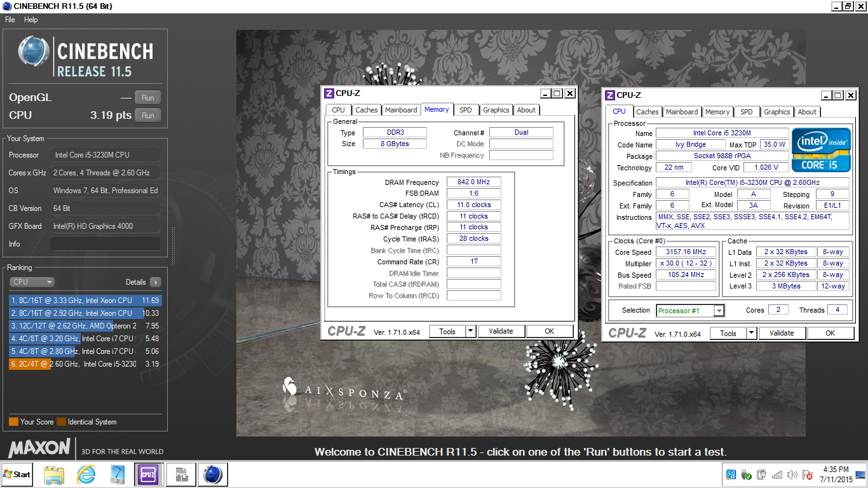Click the MAXON logo
868x488 pixels.
[39, 447]
